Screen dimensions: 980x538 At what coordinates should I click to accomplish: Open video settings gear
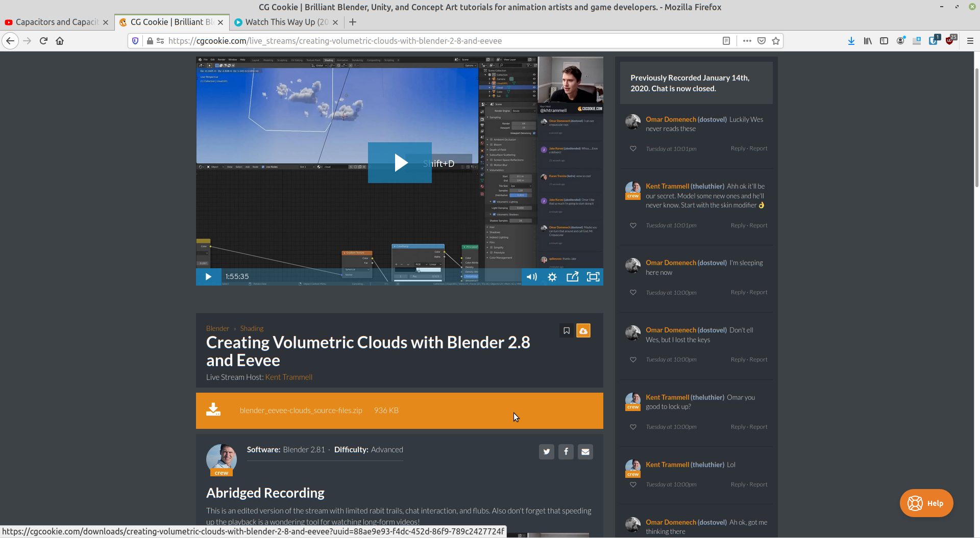pos(552,277)
